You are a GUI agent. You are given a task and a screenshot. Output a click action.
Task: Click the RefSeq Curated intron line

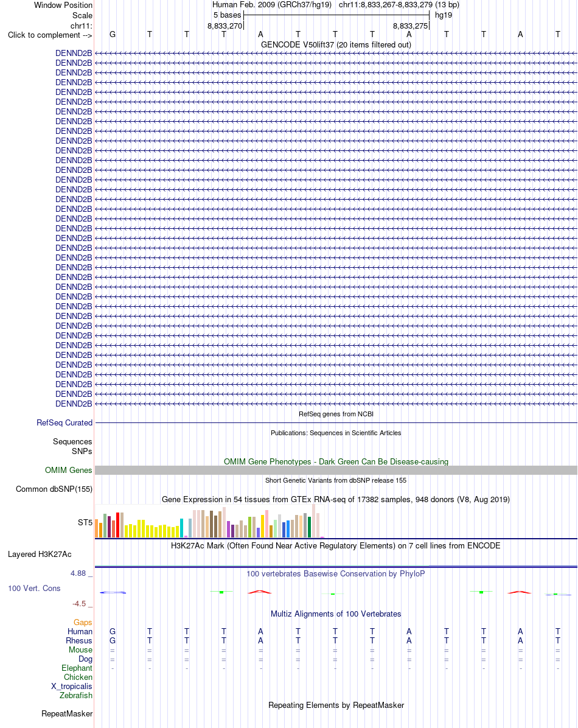click(336, 423)
